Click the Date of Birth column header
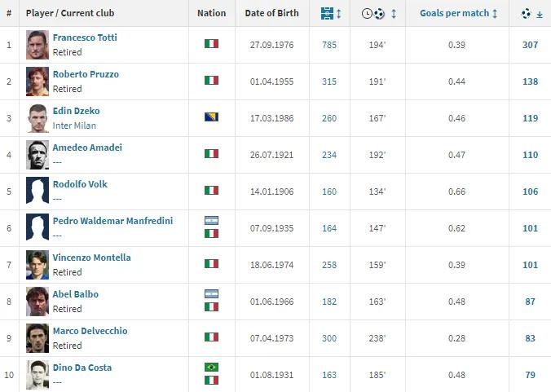The image size is (551, 392). [x=271, y=14]
